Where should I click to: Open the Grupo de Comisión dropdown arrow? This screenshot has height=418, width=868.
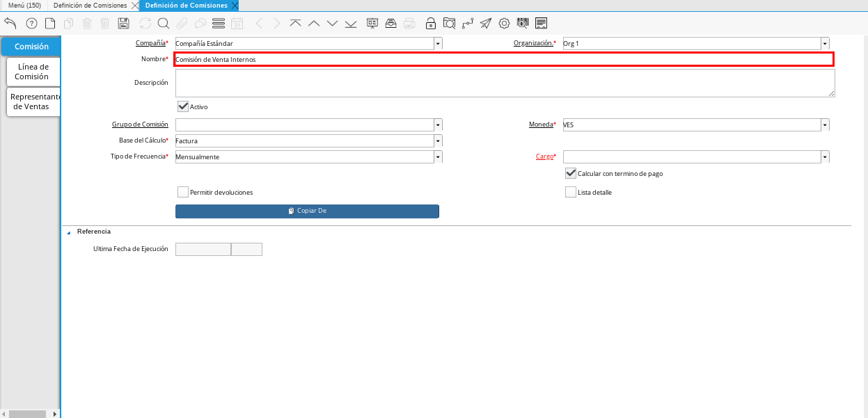coord(438,124)
